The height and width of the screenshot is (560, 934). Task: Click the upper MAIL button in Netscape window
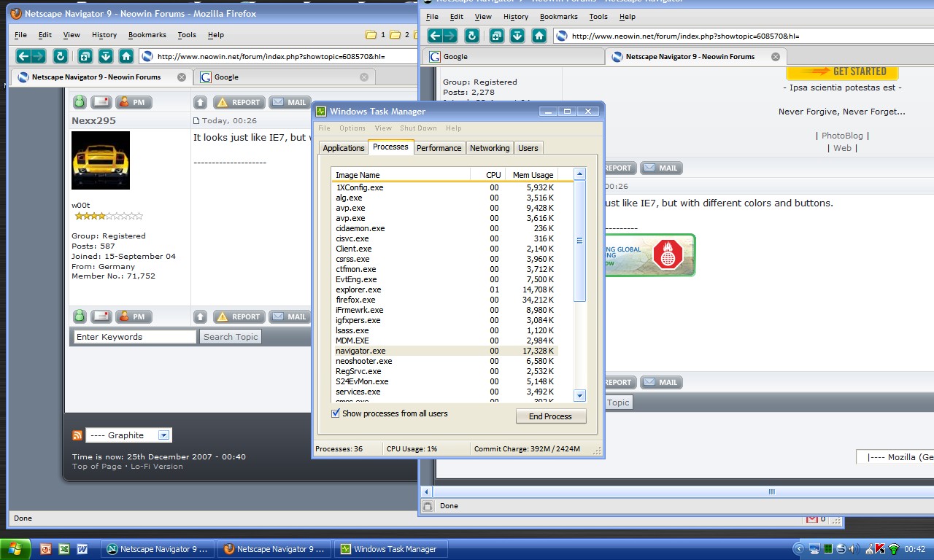(660, 168)
